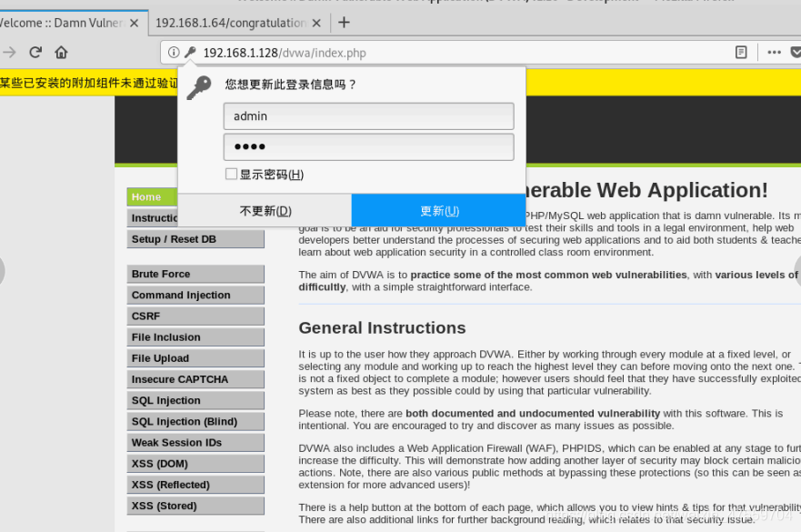Click the General Instructions heading
This screenshot has height=532, width=801.
coord(382,327)
